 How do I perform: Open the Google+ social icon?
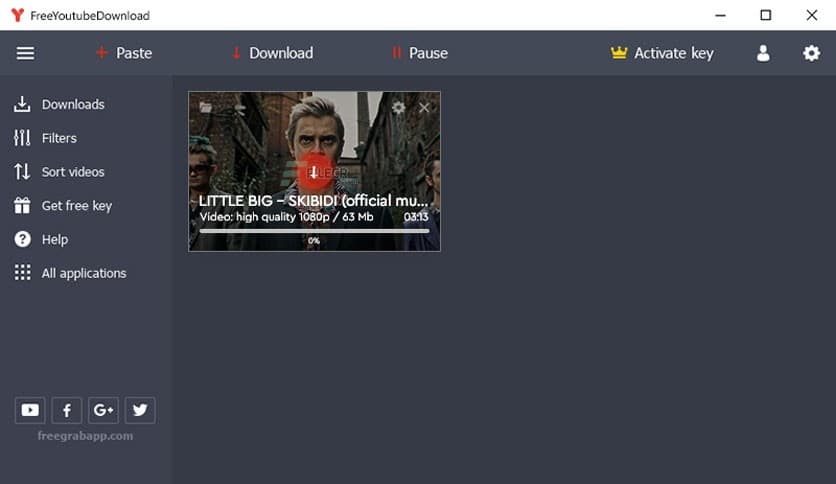click(103, 410)
